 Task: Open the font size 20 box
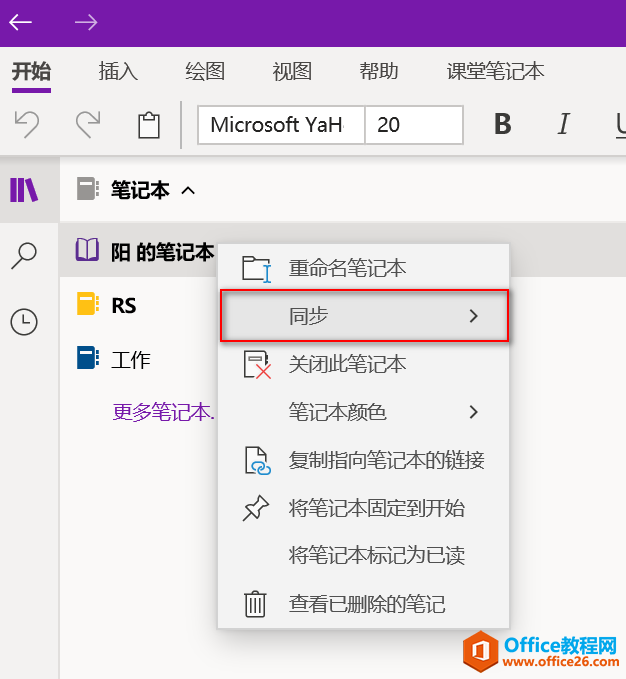click(414, 125)
